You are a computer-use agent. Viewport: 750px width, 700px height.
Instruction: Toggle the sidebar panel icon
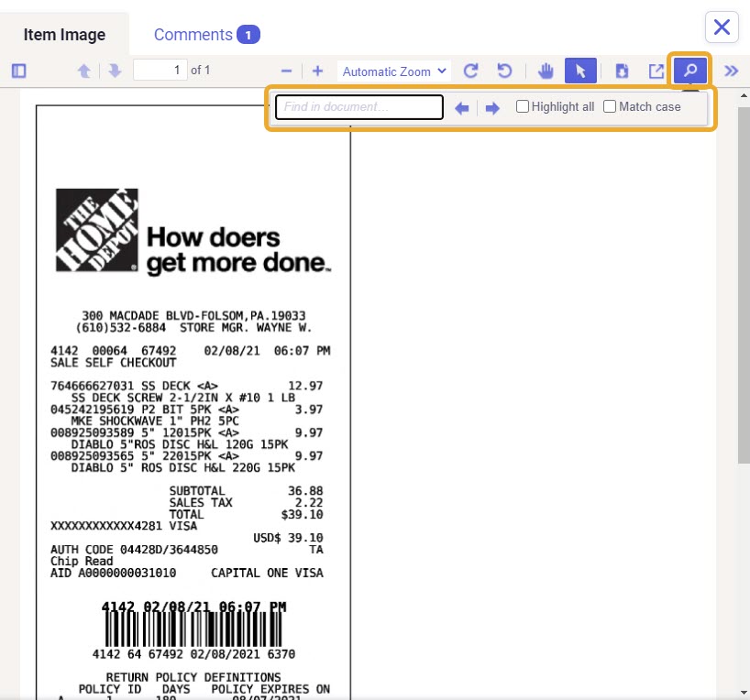coord(18,71)
